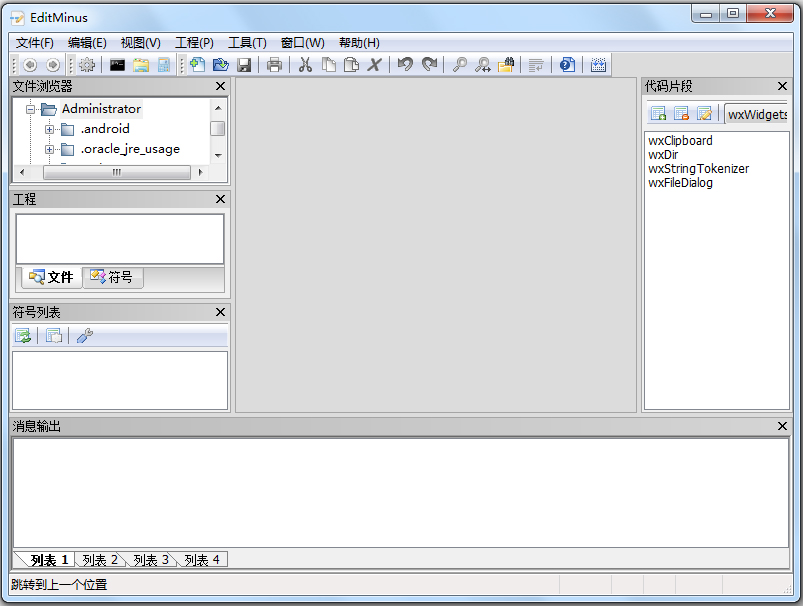Viewport: 803px width, 606px height.
Task: Click the Find (magnifier) toolbar icon
Action: (460, 65)
